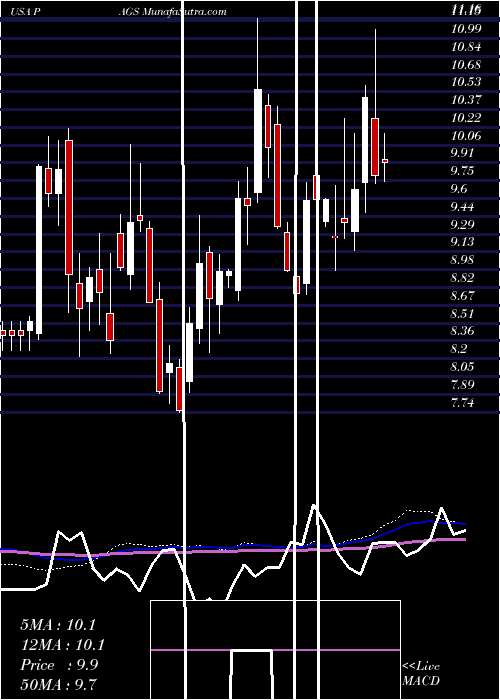The width and height of the screenshot is (500, 700).
Task: Select the 10.06 price level label
Action: pyautogui.click(x=466, y=135)
